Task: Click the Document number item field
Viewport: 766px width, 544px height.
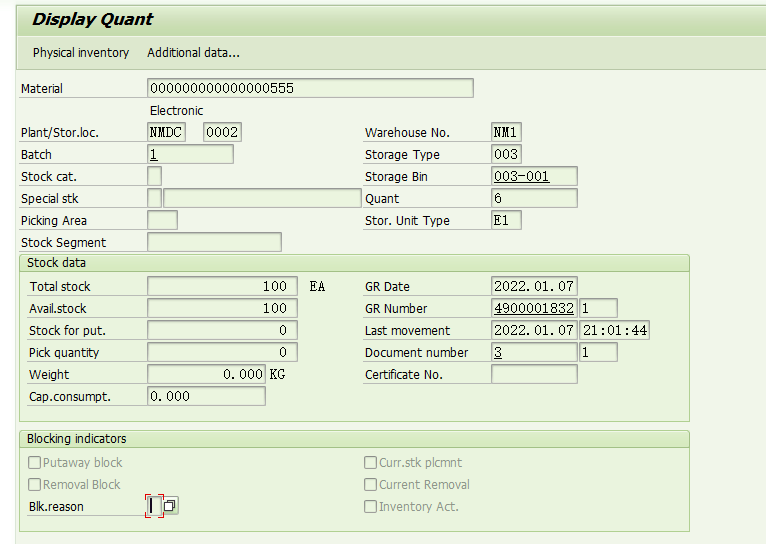Action: [598, 352]
